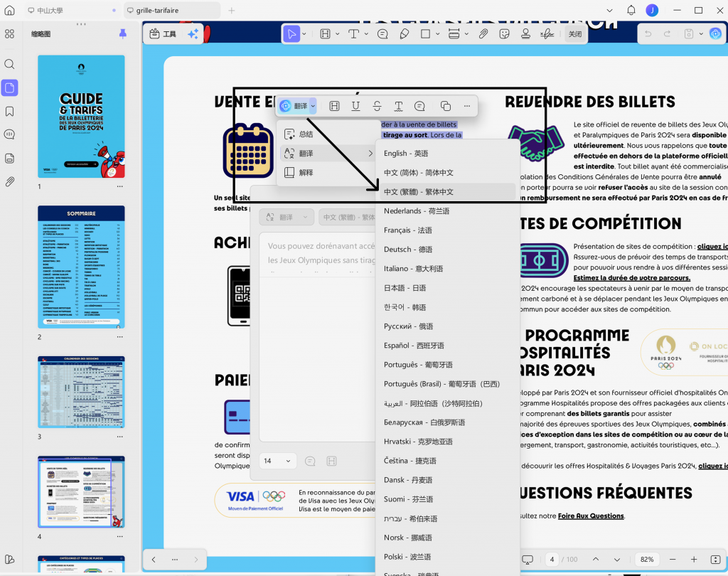Open the font size 14 dropdown
The image size is (728, 576).
pyautogui.click(x=277, y=461)
